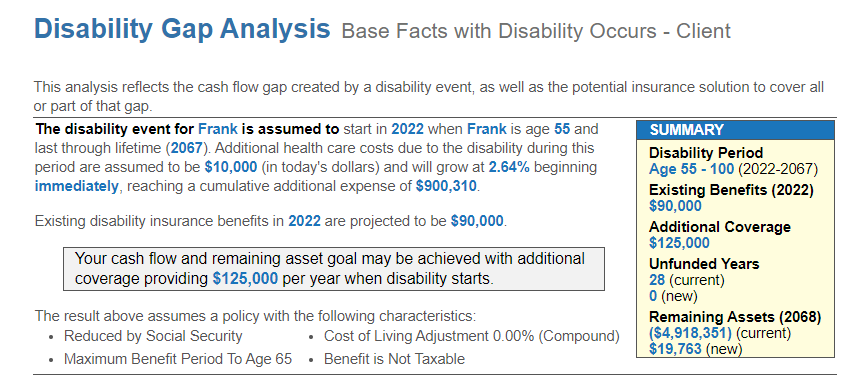Select the 2.64% growth rate

(x=509, y=167)
